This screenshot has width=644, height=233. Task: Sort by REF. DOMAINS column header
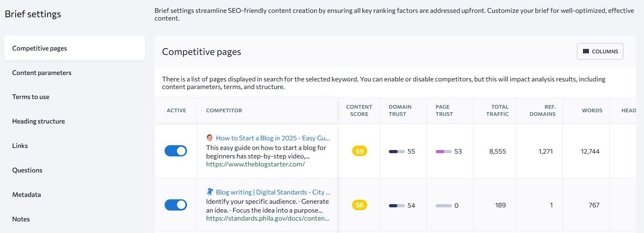[542, 110]
